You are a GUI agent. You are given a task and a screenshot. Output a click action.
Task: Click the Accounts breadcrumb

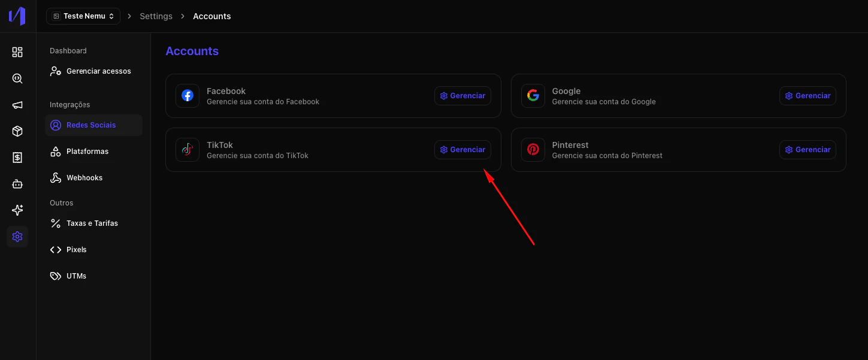click(212, 16)
